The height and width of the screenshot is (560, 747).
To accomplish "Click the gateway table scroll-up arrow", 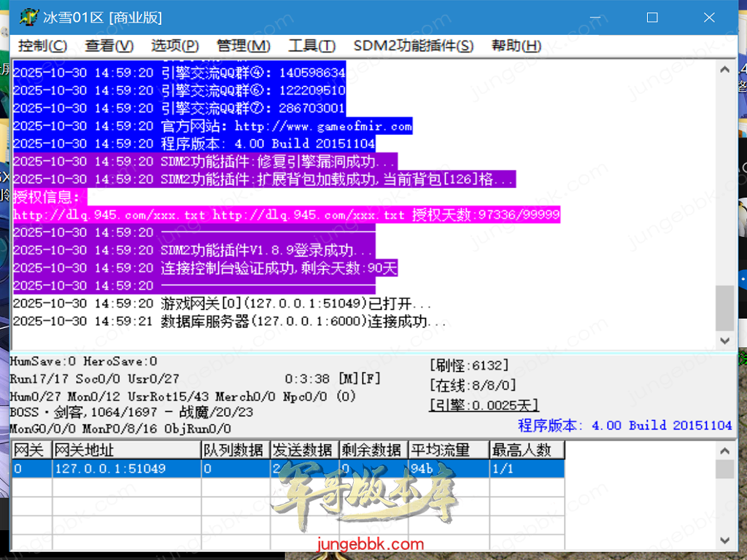I will [x=724, y=450].
